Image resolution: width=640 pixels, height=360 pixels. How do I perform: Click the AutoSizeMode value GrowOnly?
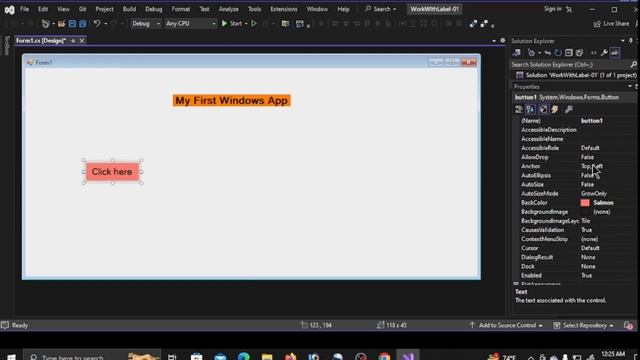pyautogui.click(x=594, y=193)
